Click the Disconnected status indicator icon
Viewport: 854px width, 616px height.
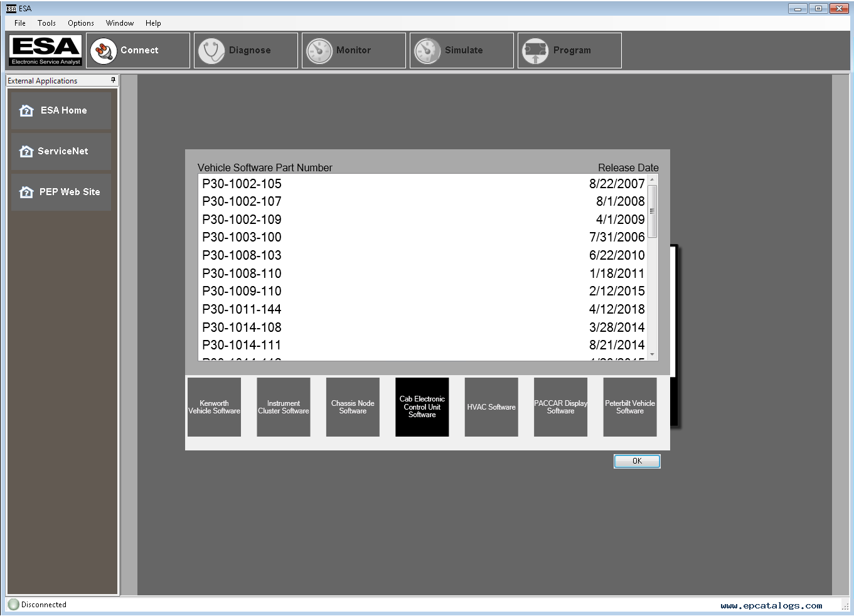(13, 605)
